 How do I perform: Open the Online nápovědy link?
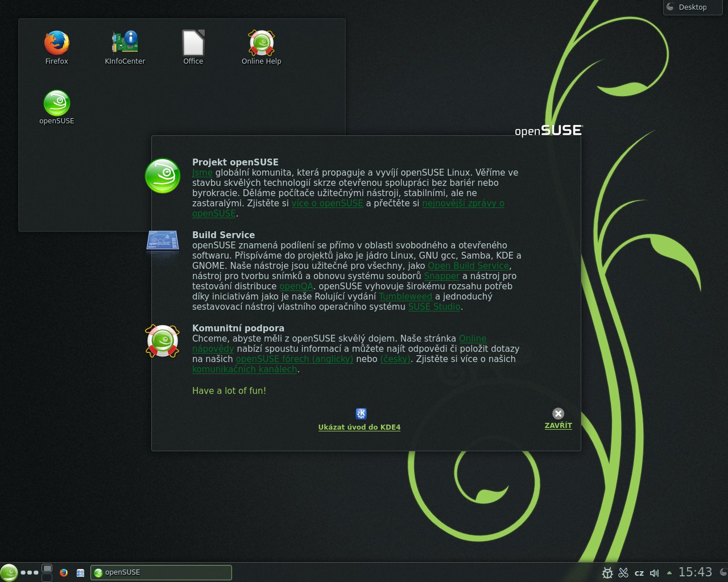[x=473, y=339]
